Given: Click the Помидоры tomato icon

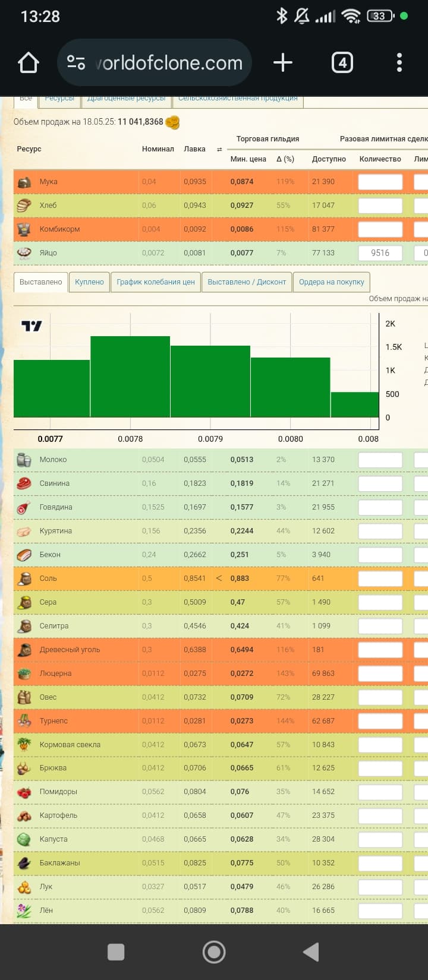Looking at the screenshot, I should [24, 792].
